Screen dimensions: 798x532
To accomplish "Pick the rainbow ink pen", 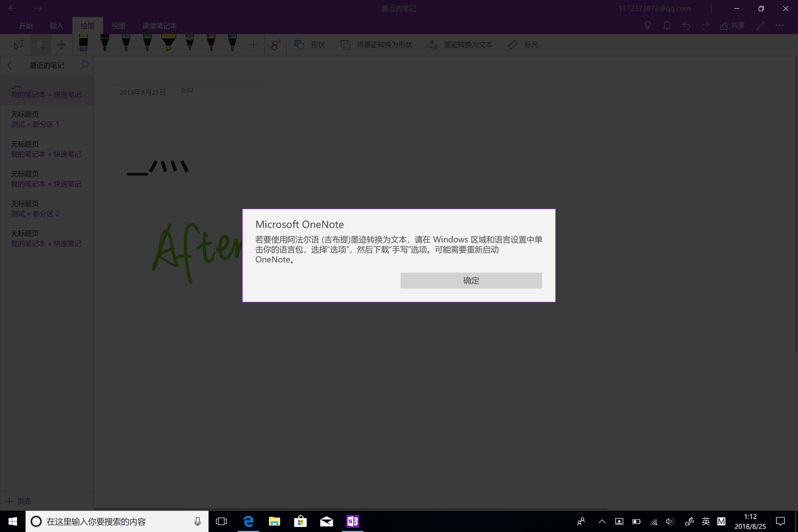I will pos(211,43).
